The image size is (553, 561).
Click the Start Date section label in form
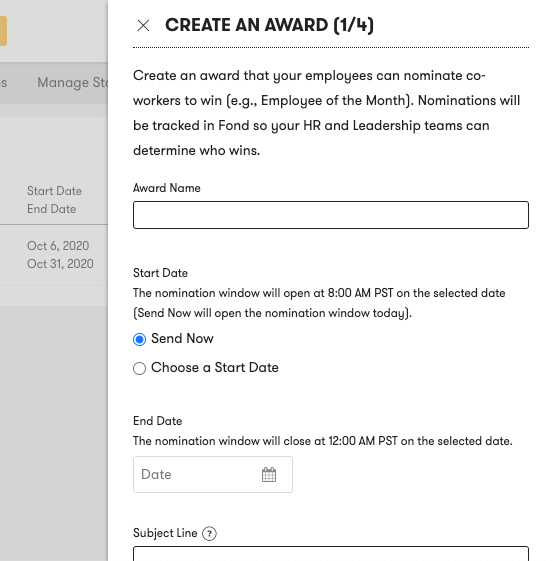pyautogui.click(x=160, y=273)
